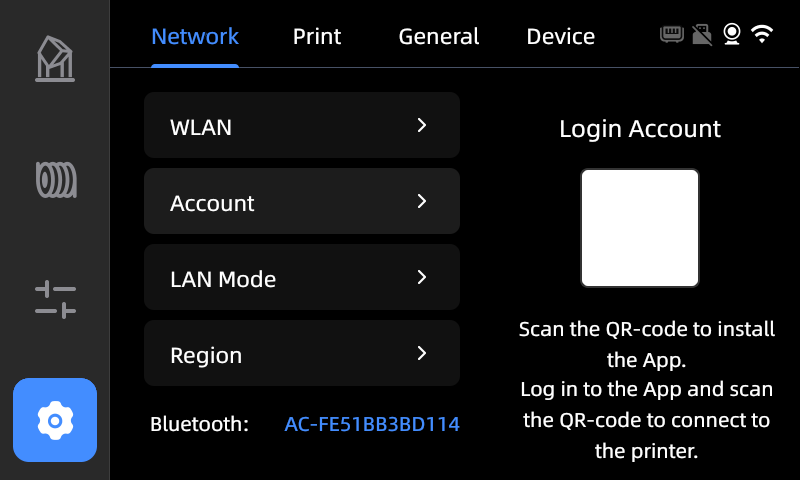800x480 pixels.
Task: Select the settings gear in the sidebar
Action: click(55, 420)
